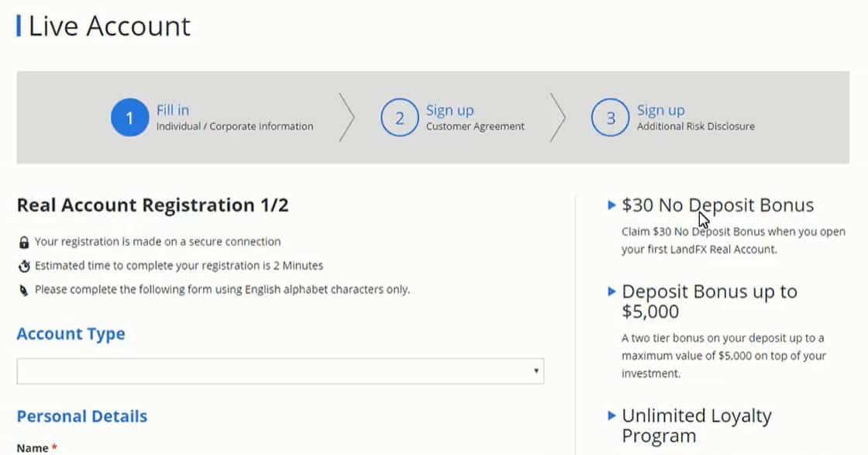868x455 pixels.
Task: Click the step 3 circle icon
Action: coord(610,117)
